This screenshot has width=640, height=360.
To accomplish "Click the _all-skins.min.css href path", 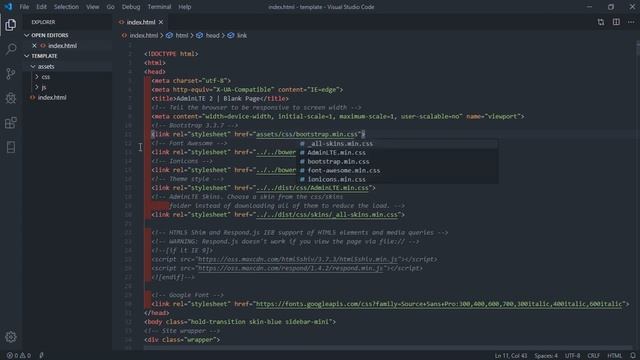I will click(327, 215).
